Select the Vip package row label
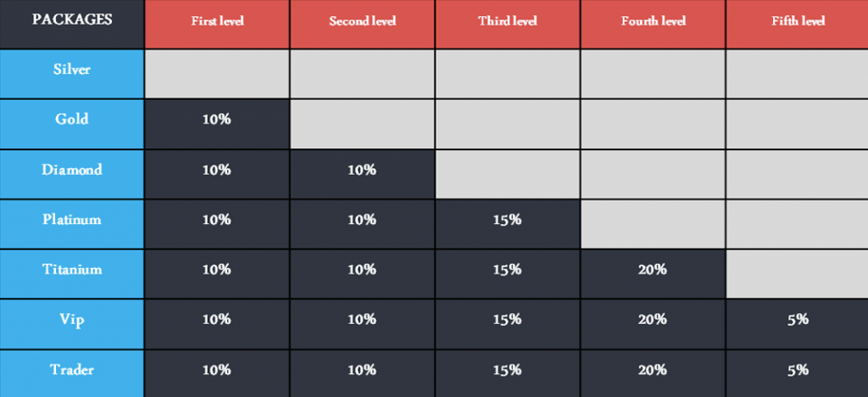The image size is (868, 397). [72, 324]
